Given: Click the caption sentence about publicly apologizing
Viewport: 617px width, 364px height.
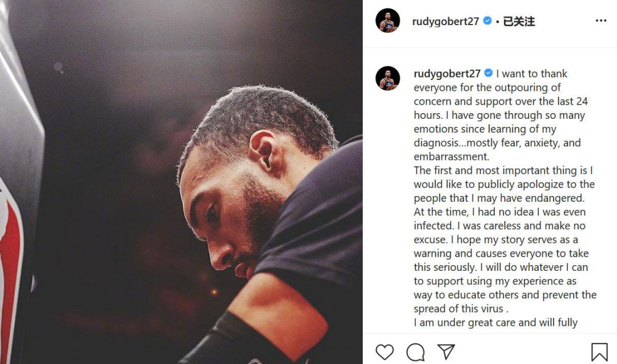Looking at the screenshot, I should [x=504, y=184].
